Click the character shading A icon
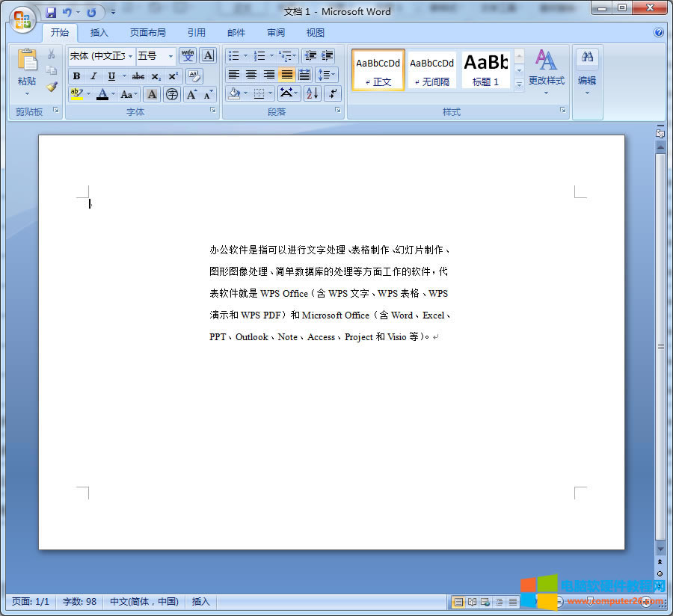The height and width of the screenshot is (616, 673). [x=152, y=94]
